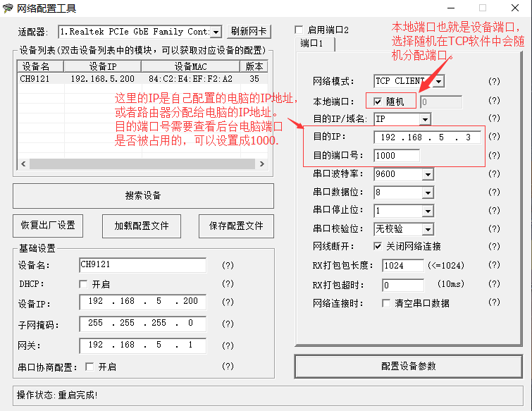Screen dimensions: 532x411
Task: Sort by 版本 column header
Action: tap(254, 66)
